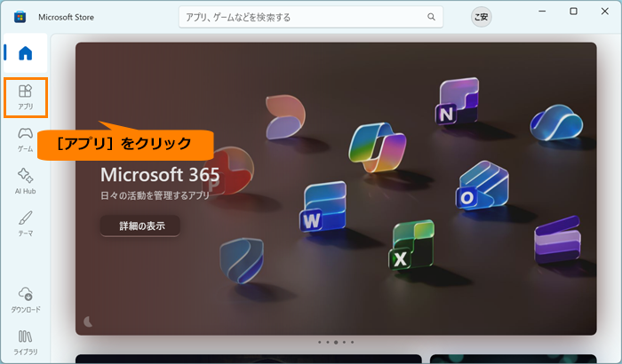Click the search box for apps and games
622x364 pixels.
[x=311, y=17]
